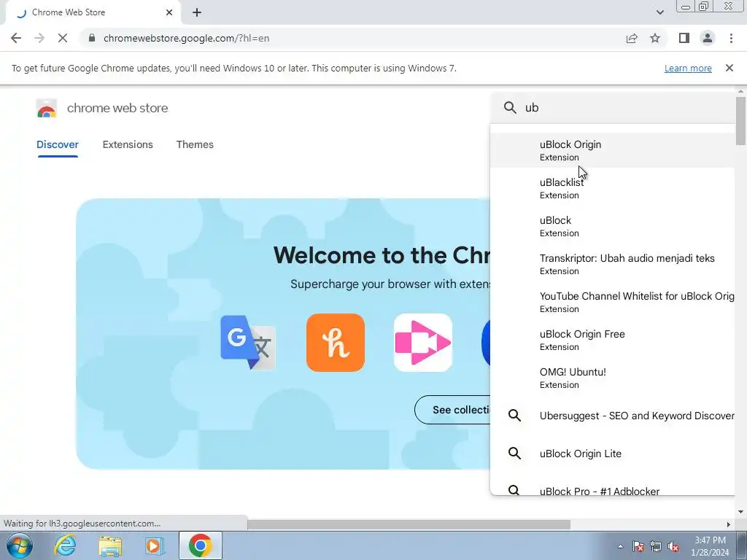The height and width of the screenshot is (560, 747).
Task: Switch to the Themes tab
Action: pyautogui.click(x=195, y=144)
